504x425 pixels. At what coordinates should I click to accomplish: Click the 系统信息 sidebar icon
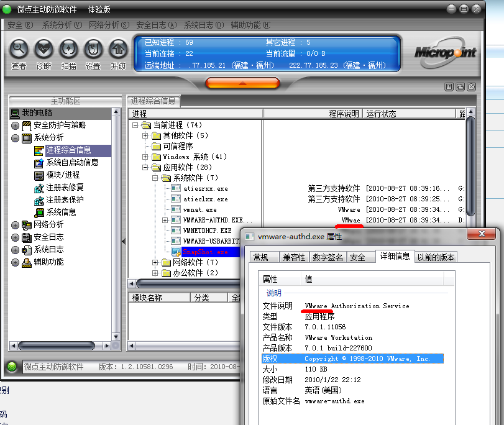tap(39, 212)
